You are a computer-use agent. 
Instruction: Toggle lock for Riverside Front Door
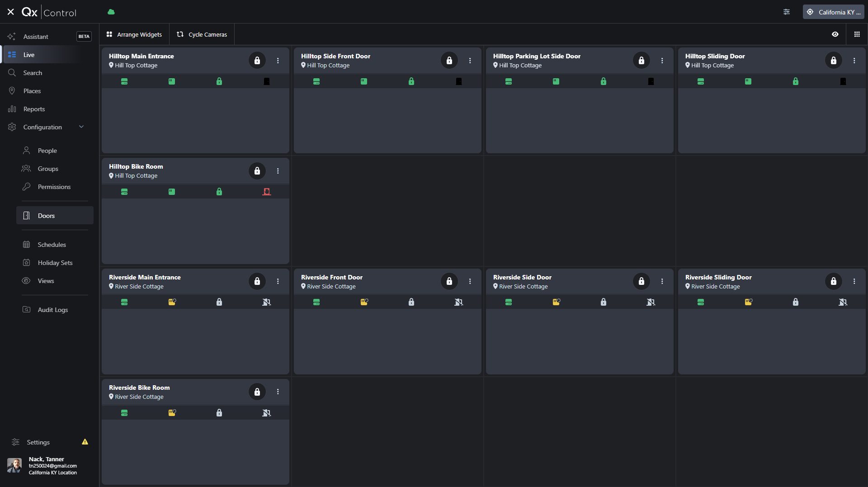click(x=449, y=281)
